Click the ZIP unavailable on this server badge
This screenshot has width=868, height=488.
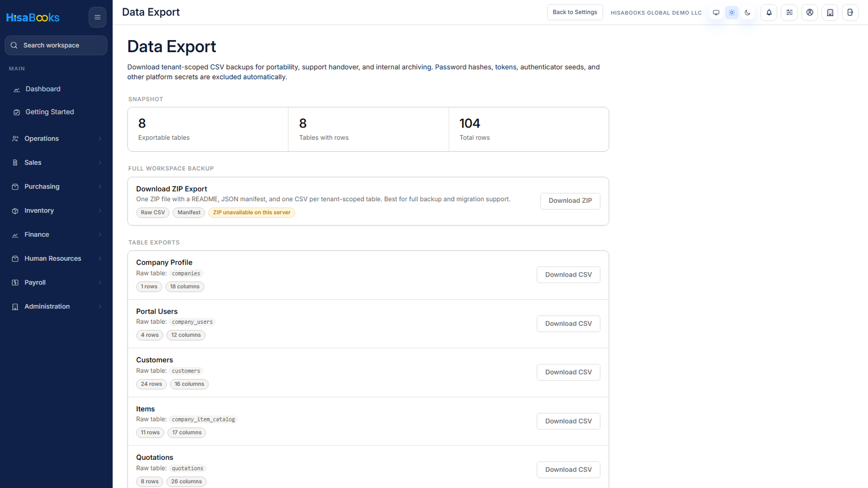252,213
